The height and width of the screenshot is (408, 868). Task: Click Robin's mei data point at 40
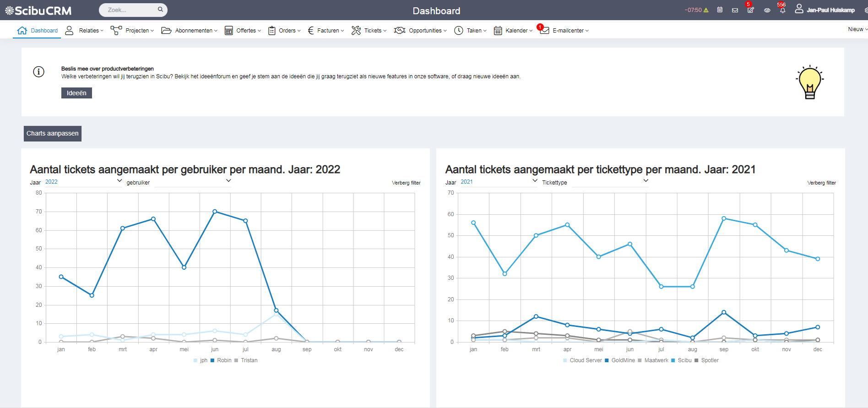[184, 267]
